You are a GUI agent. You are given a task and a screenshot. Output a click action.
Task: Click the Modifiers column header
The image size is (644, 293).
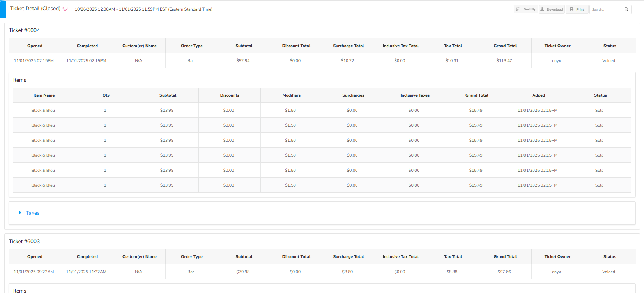[291, 95]
